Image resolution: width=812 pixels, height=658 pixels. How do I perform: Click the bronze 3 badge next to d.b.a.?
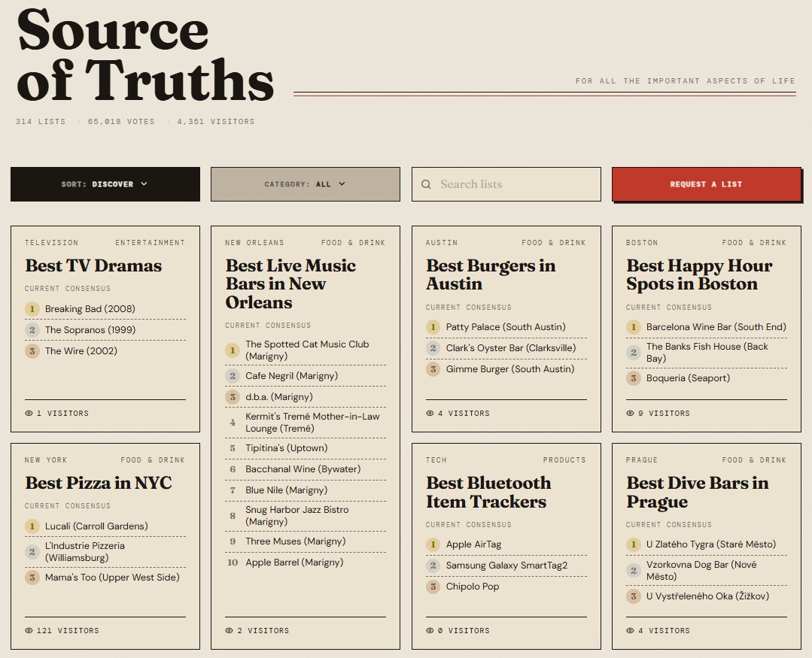coord(233,397)
